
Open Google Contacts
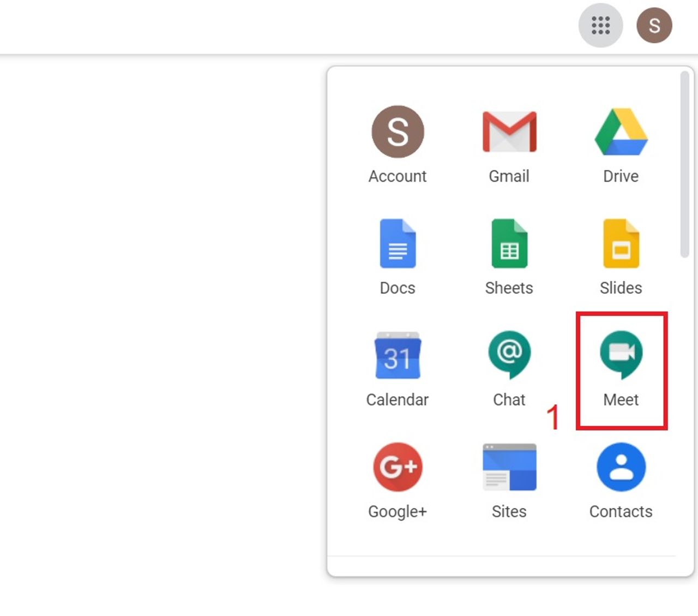click(x=621, y=467)
